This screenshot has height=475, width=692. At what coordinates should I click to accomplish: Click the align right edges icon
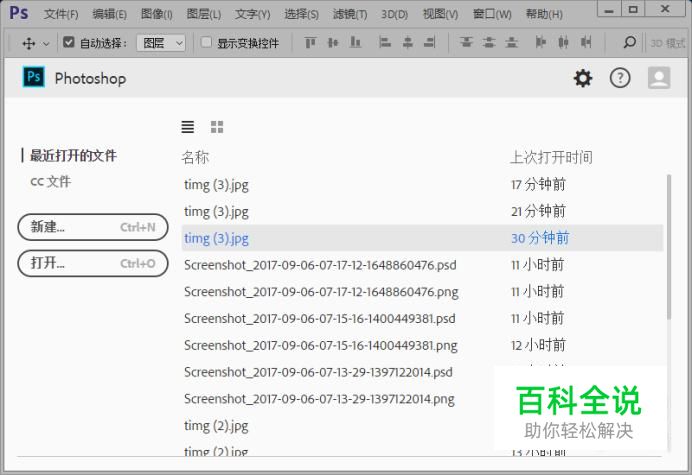(x=430, y=42)
